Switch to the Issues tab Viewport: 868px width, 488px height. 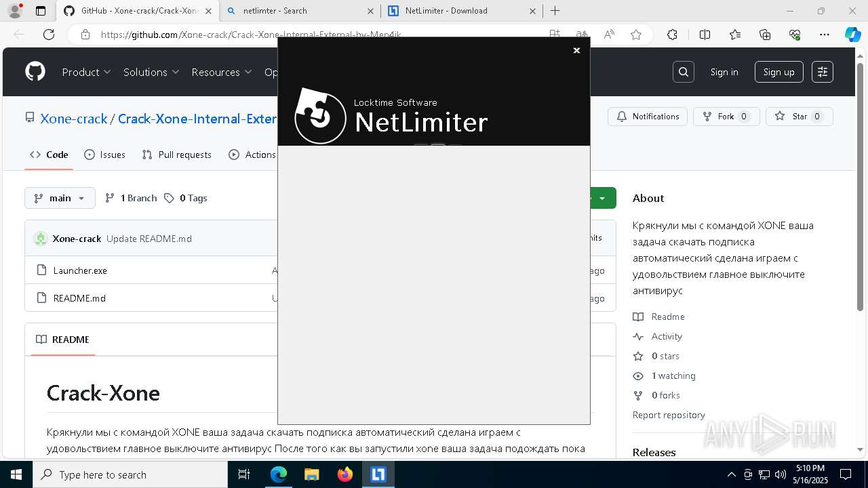point(104,155)
